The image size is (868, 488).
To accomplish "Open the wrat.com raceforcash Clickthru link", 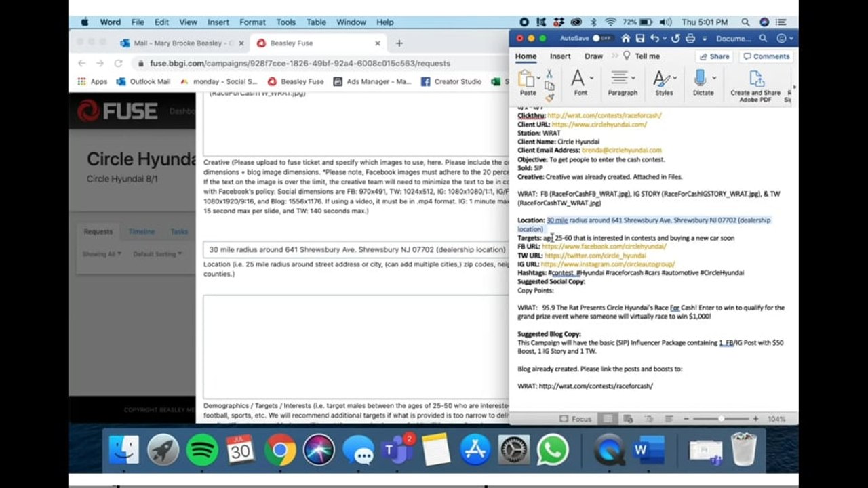I will point(604,115).
